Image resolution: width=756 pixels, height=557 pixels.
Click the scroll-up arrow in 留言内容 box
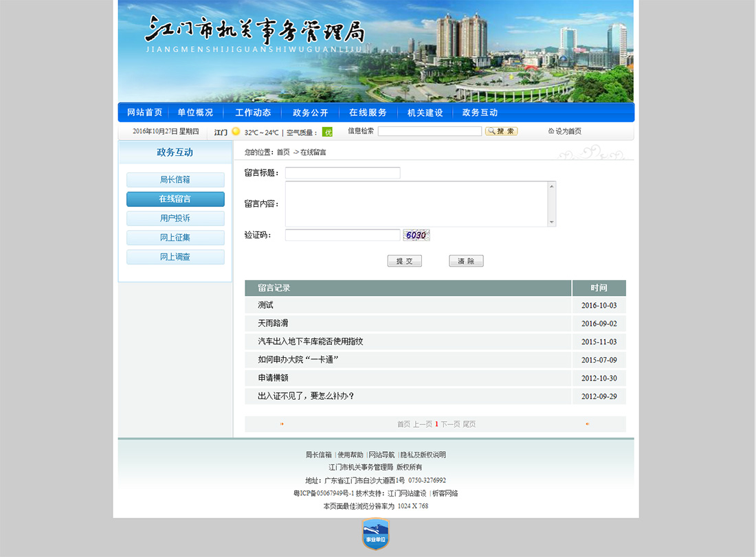point(551,186)
